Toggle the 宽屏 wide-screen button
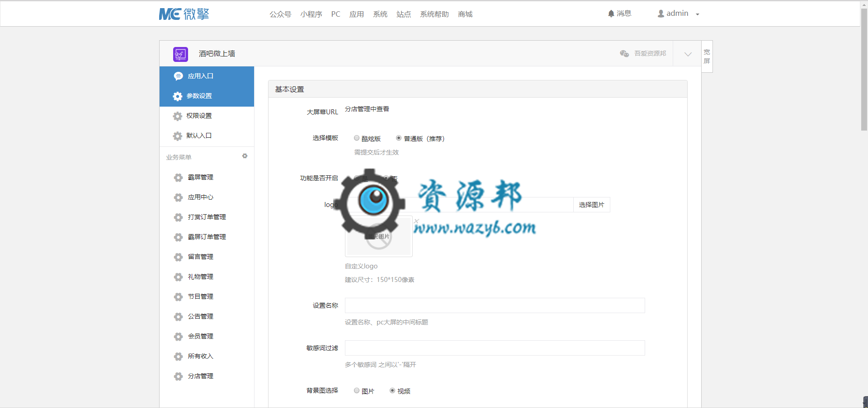 click(707, 56)
